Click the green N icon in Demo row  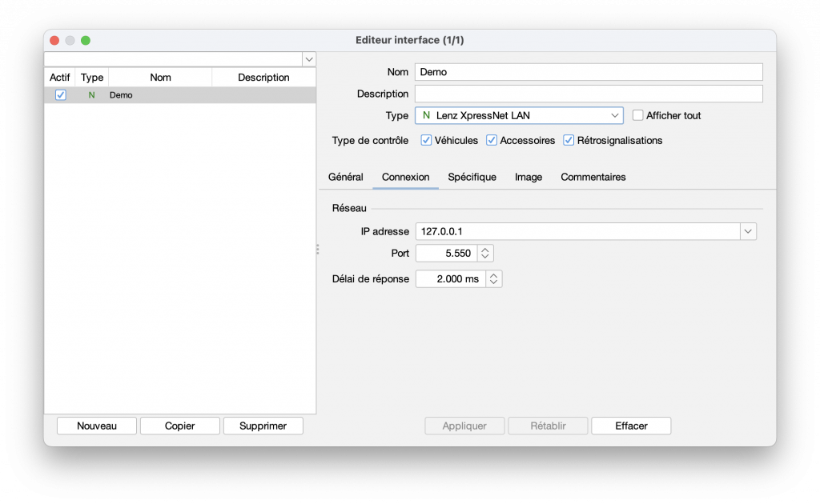point(91,95)
